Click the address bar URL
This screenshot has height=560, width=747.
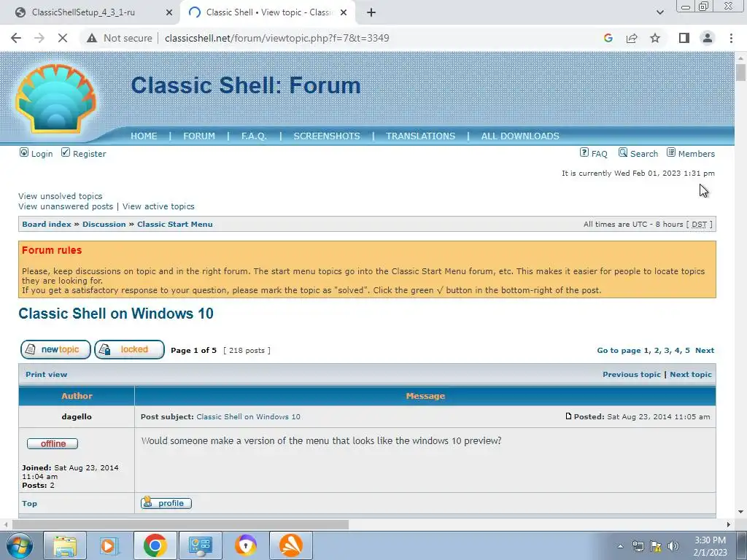(276, 38)
